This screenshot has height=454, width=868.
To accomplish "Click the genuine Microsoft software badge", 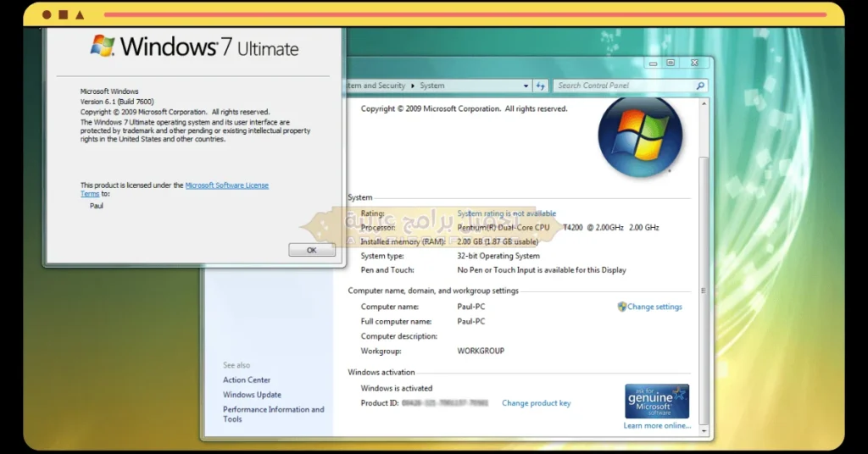I will [656, 401].
